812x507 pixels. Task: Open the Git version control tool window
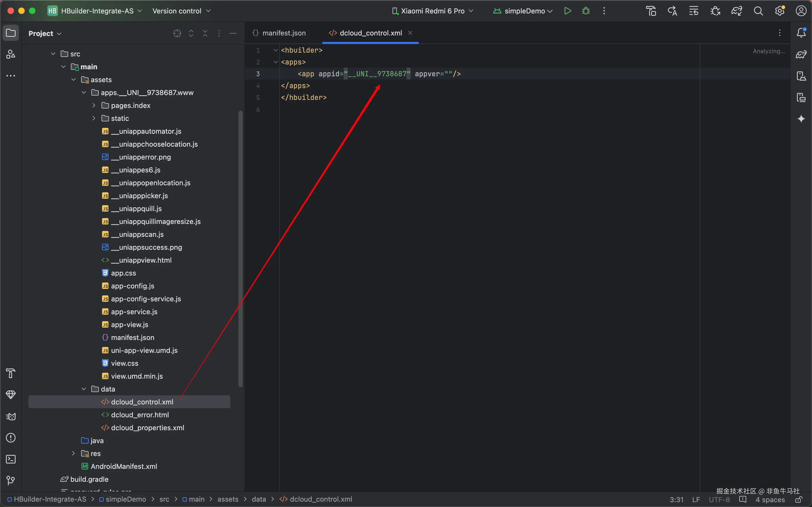(x=11, y=480)
